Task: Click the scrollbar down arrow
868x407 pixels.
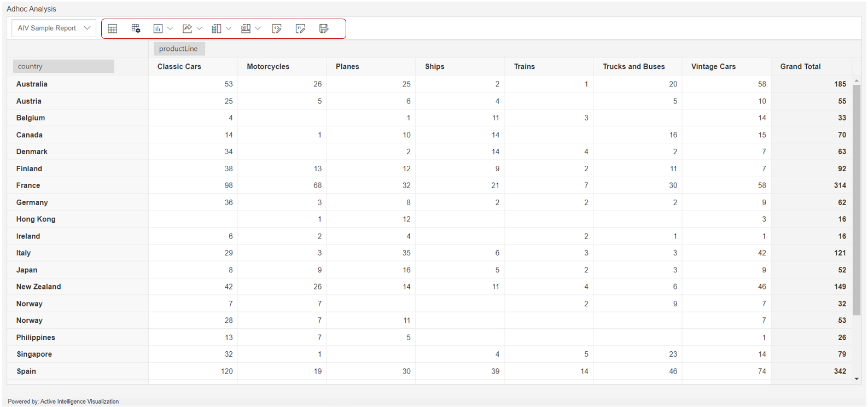Action: 857,379
